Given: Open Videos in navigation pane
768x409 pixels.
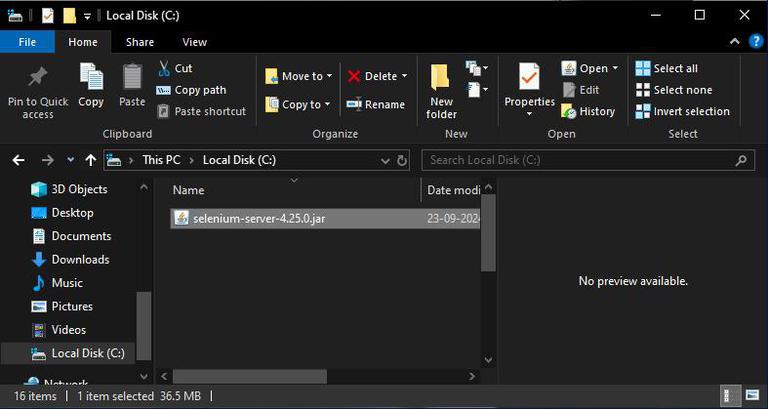Looking at the screenshot, I should coord(58,330).
